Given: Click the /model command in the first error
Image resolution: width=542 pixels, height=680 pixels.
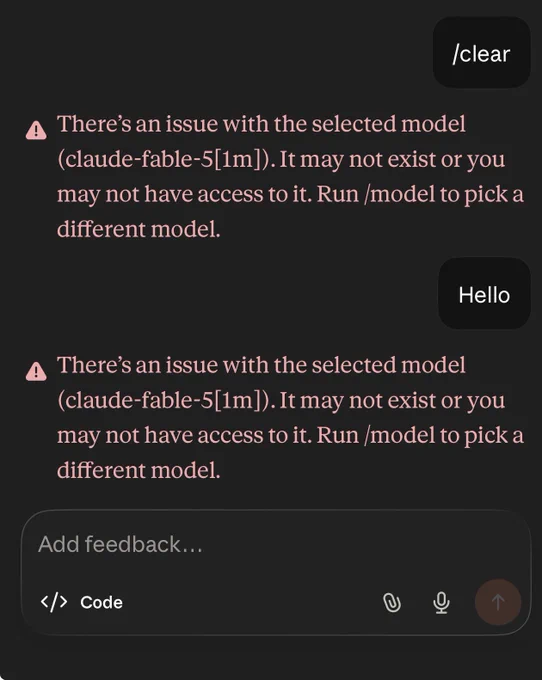Looking at the screenshot, I should pos(400,194).
